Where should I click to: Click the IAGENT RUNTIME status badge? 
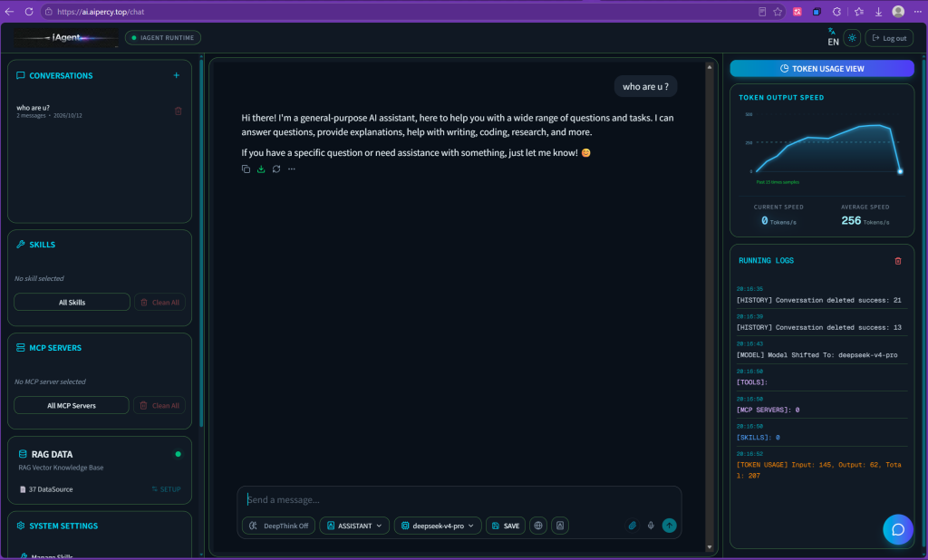tap(163, 38)
